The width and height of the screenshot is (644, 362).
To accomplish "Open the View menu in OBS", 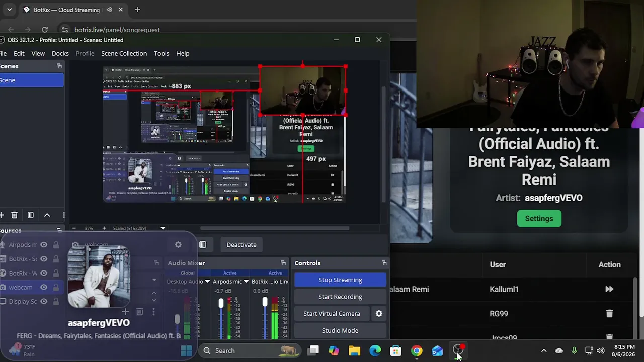I will click(x=38, y=53).
